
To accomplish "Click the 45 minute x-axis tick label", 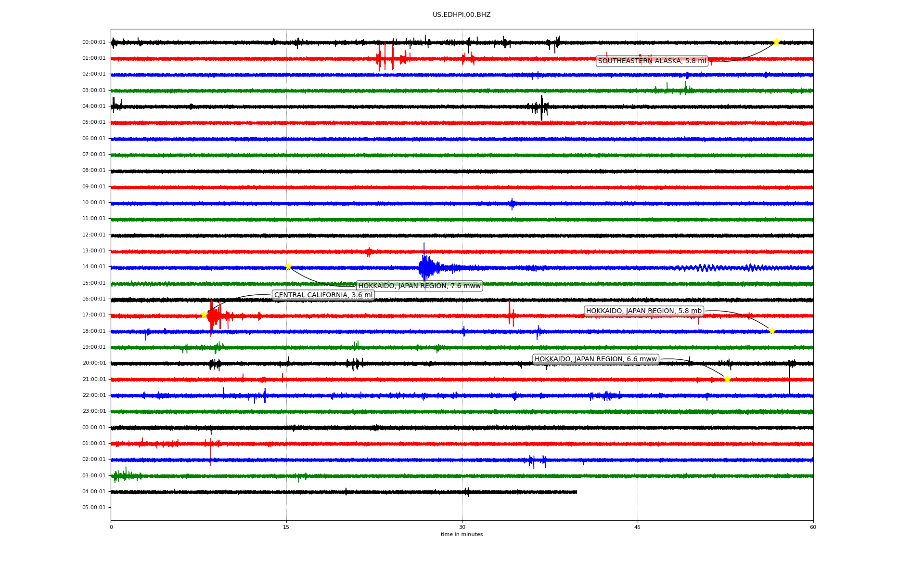I will [x=637, y=527].
